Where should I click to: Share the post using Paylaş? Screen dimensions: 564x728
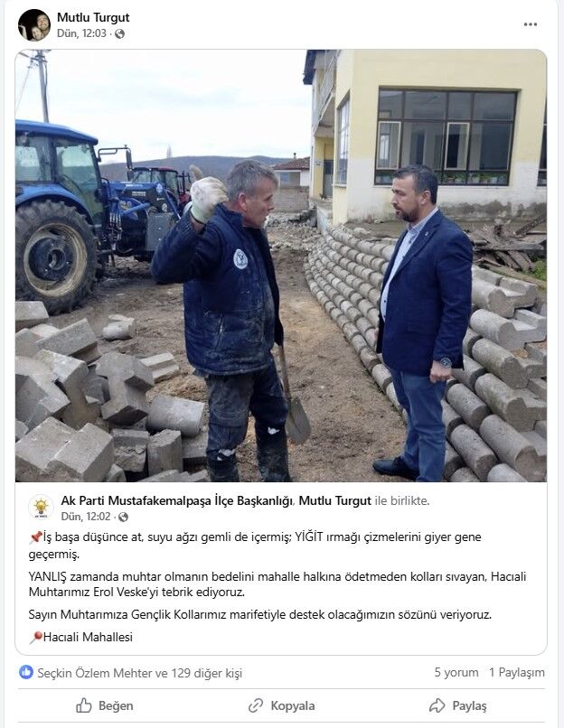point(458,705)
